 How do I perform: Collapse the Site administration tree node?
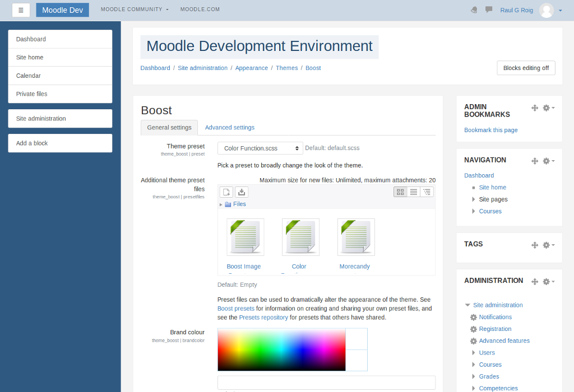coord(467,305)
